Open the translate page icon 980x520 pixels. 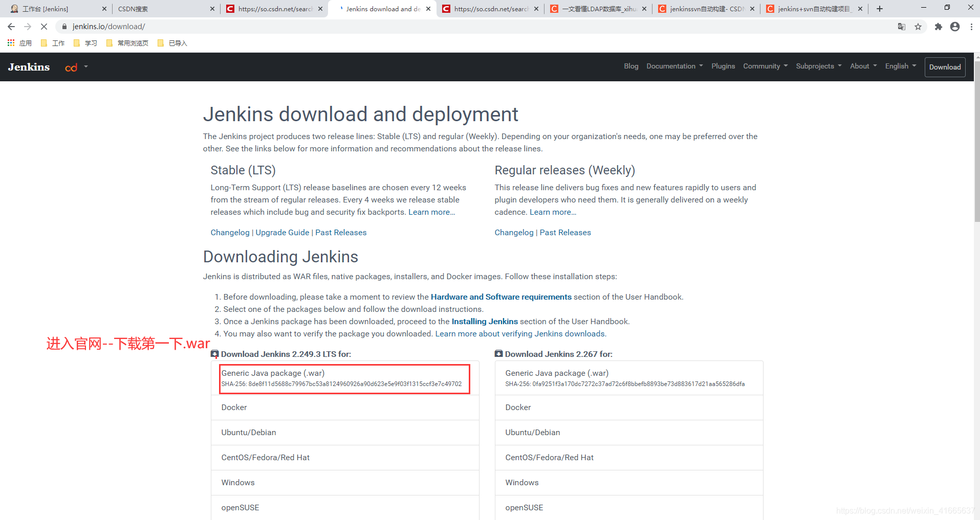902,27
